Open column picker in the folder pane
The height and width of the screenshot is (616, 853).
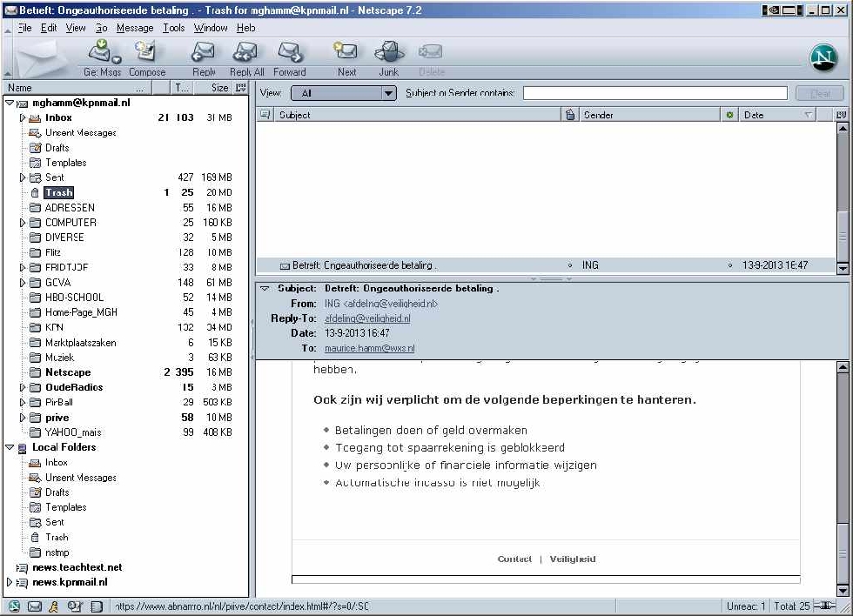240,88
